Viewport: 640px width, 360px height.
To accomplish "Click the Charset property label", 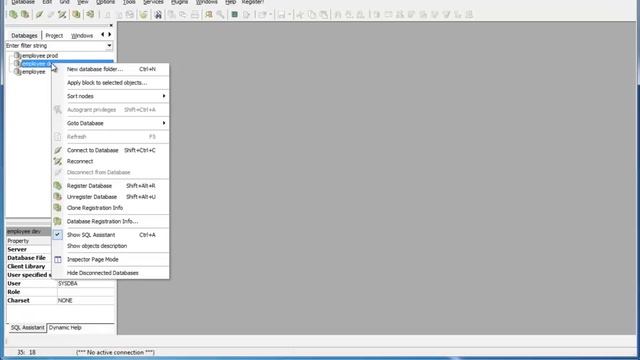I will click(18, 300).
